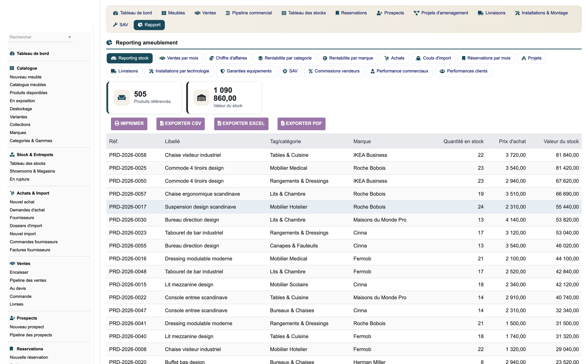Click EXPORTER CSV button
The height and width of the screenshot is (364, 588).
[180, 124]
